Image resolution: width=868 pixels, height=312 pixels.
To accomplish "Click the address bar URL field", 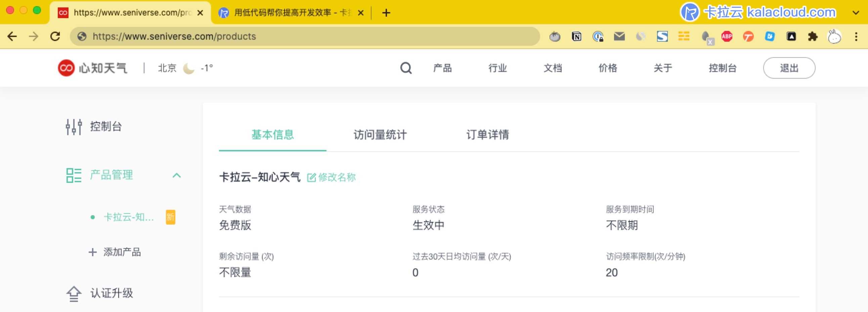I will point(305,36).
